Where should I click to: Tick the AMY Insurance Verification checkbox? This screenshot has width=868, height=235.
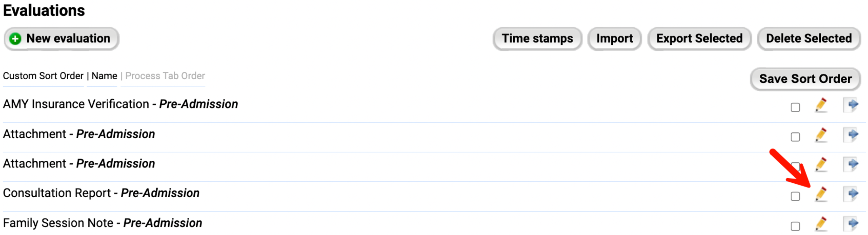tap(795, 108)
